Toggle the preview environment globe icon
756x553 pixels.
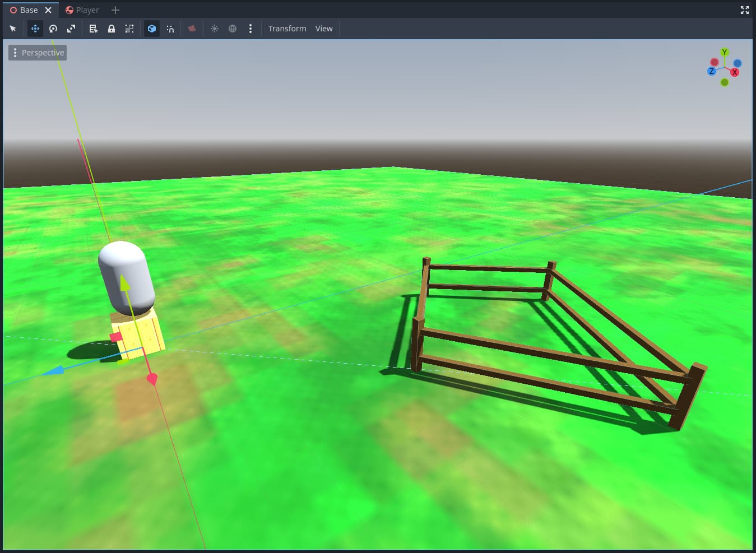(x=233, y=29)
